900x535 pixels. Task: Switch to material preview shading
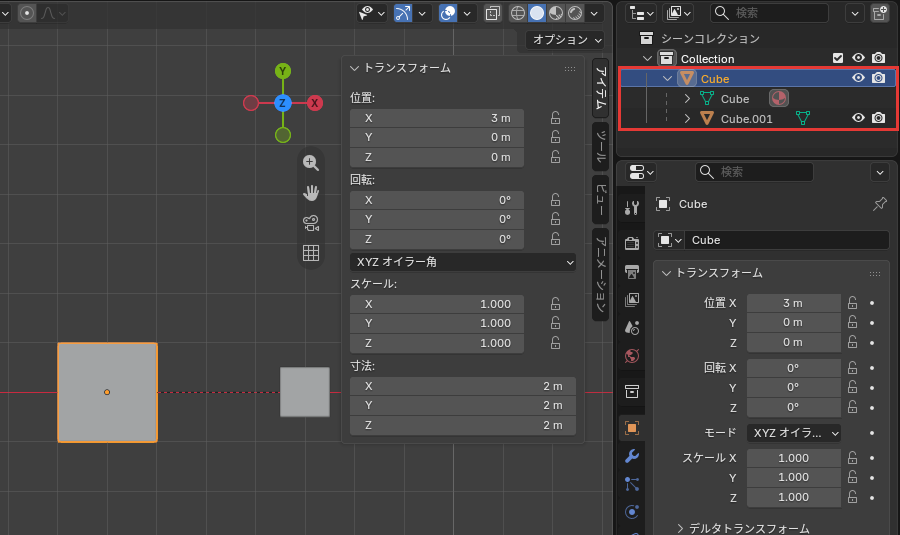click(x=556, y=13)
